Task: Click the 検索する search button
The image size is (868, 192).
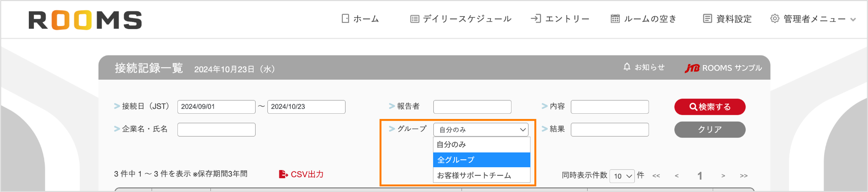Action: 710,107
